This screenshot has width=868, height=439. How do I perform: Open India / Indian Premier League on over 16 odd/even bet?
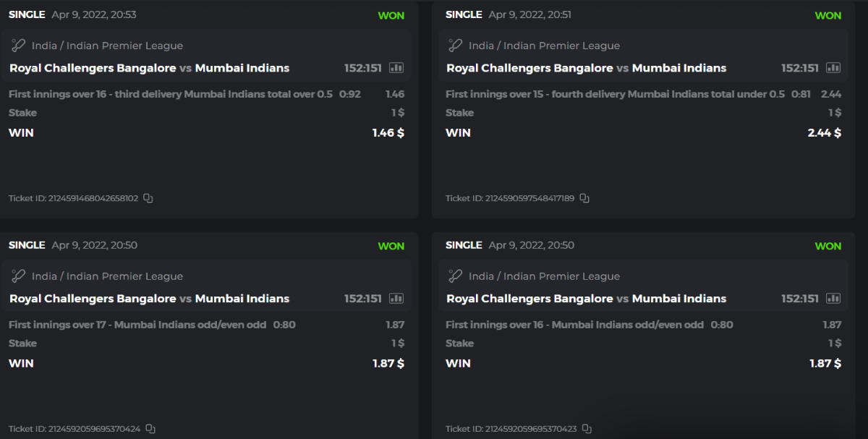pos(544,276)
